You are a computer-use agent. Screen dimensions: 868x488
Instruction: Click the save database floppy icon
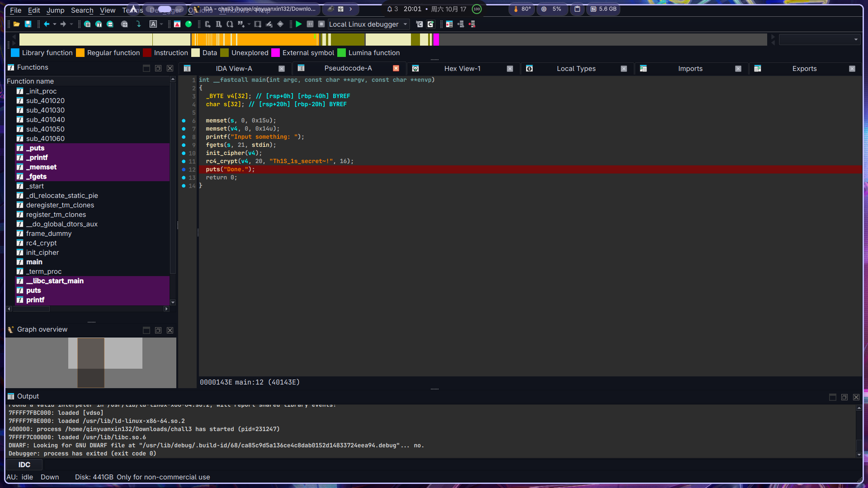click(x=28, y=24)
